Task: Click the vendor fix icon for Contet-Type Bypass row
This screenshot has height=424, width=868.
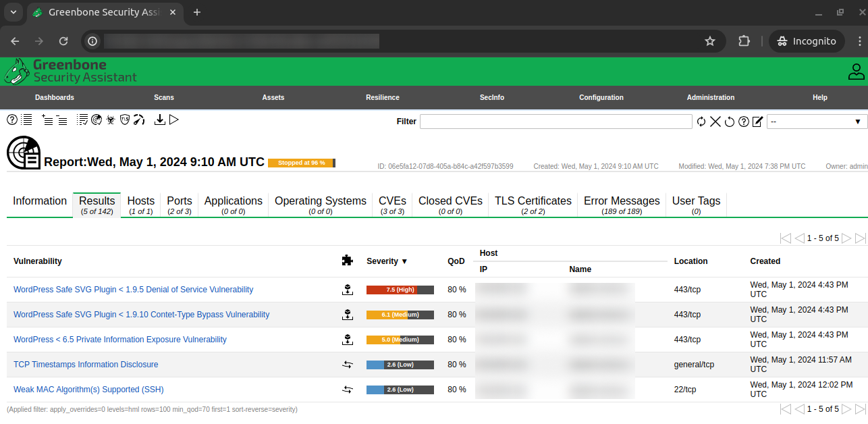Action: (347, 315)
